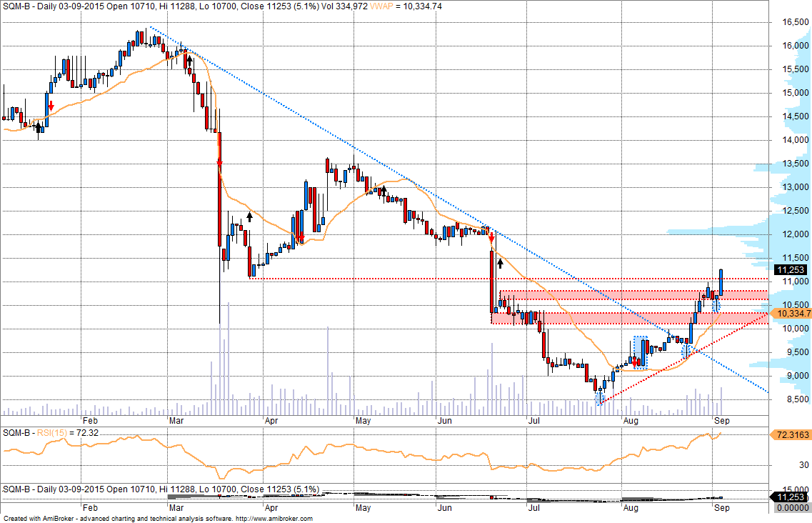Click the red down arrow in early August
This screenshot has height=523, width=812.
[635, 363]
